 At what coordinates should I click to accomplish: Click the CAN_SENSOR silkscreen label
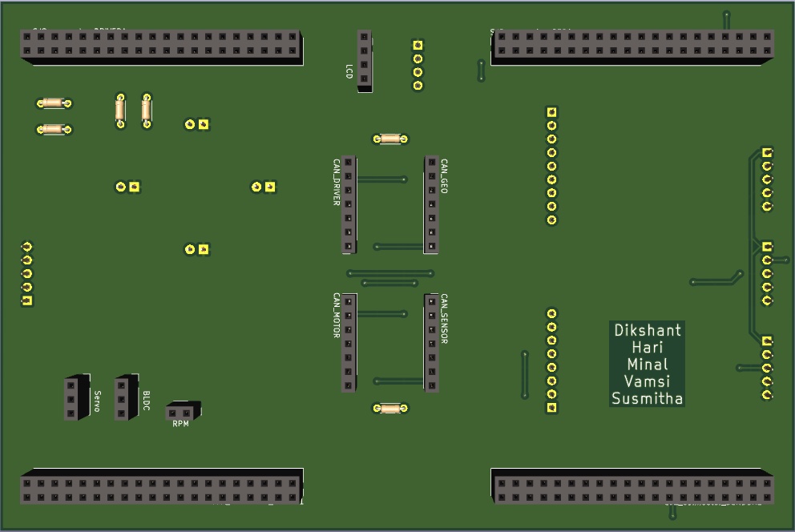pos(444,319)
